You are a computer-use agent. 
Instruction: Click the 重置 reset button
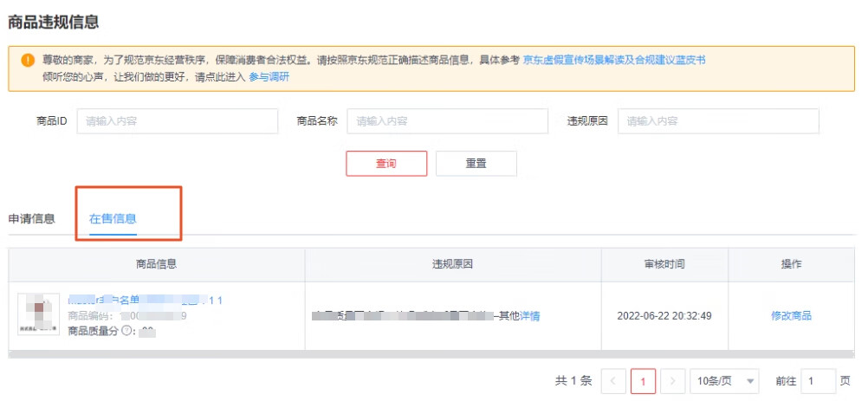pos(476,164)
